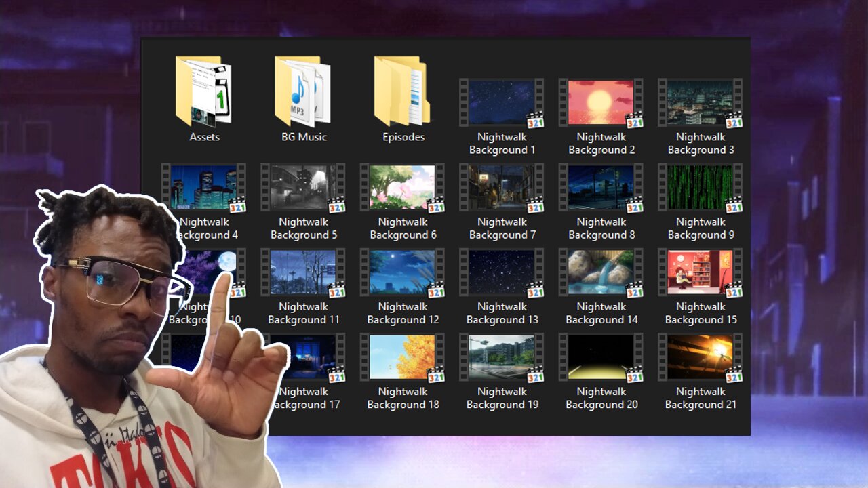Viewport: 868px width, 488px height.
Task: Click 'Nightwalk Background 11' file name
Action: pyautogui.click(x=304, y=313)
